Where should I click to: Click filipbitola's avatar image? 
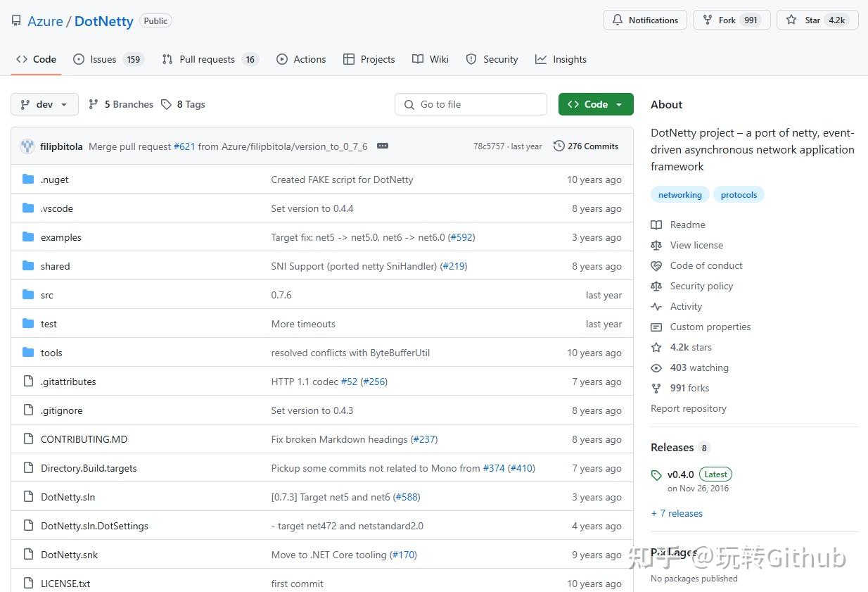pos(27,146)
